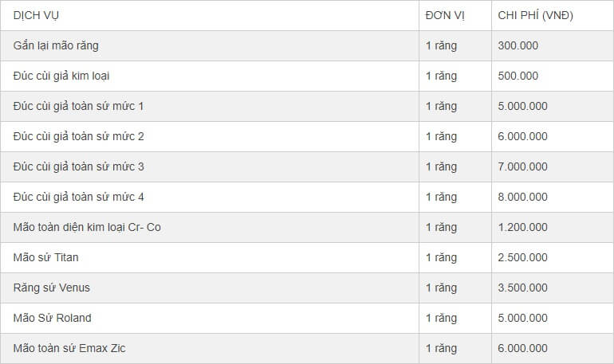
Task: Select Đúc cùi giả toàn sứ mức 4
Action: (78, 197)
